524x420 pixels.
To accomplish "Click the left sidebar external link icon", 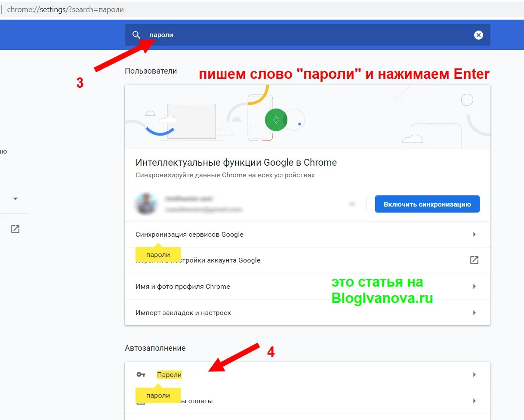I will pos(15,229).
